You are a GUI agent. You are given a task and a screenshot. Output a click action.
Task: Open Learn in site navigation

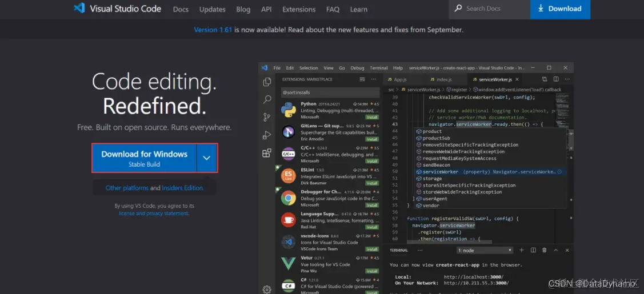[358, 9]
